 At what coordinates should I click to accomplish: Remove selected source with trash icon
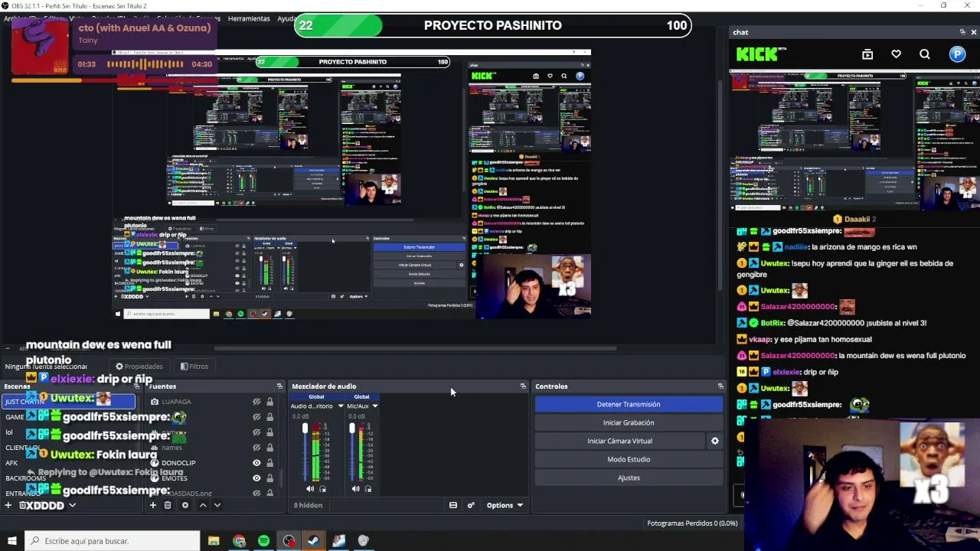point(168,505)
